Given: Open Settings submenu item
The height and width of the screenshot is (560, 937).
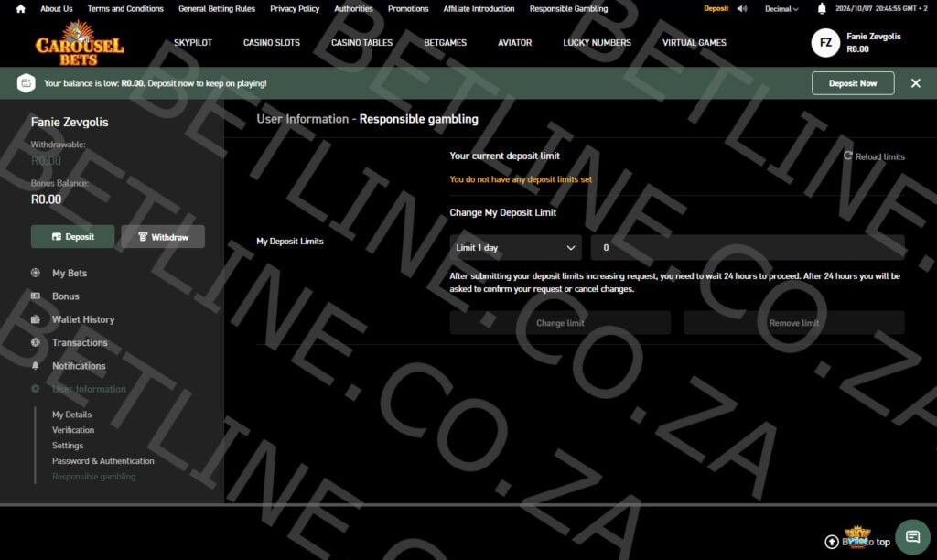Looking at the screenshot, I should [68, 446].
